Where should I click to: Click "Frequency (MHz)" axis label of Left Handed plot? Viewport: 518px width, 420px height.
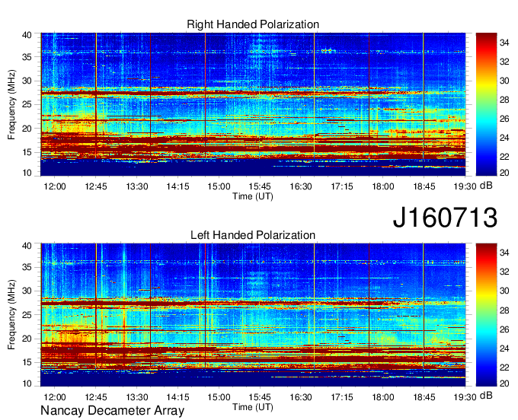pos(11,315)
